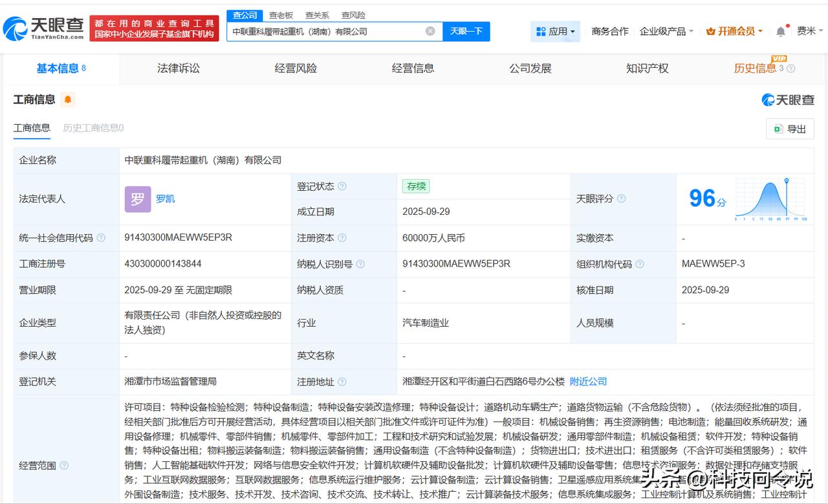Click the 96分 score value
Viewport: 828px width, 504px height.
click(x=708, y=199)
